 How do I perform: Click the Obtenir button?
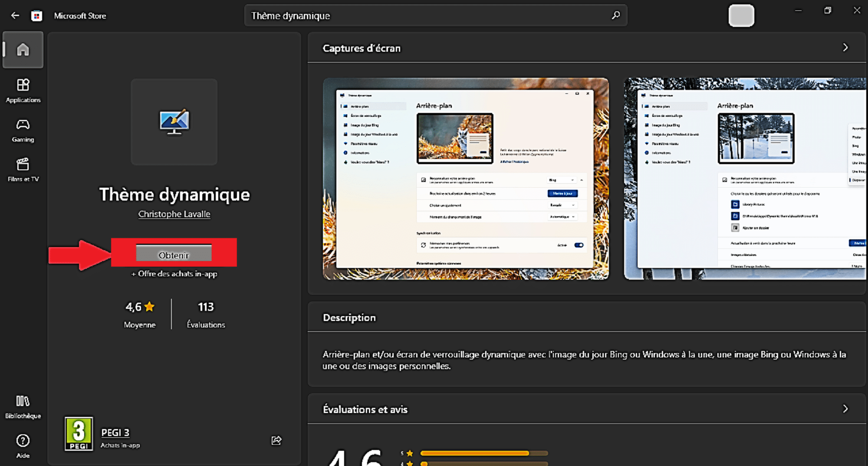pos(174,253)
